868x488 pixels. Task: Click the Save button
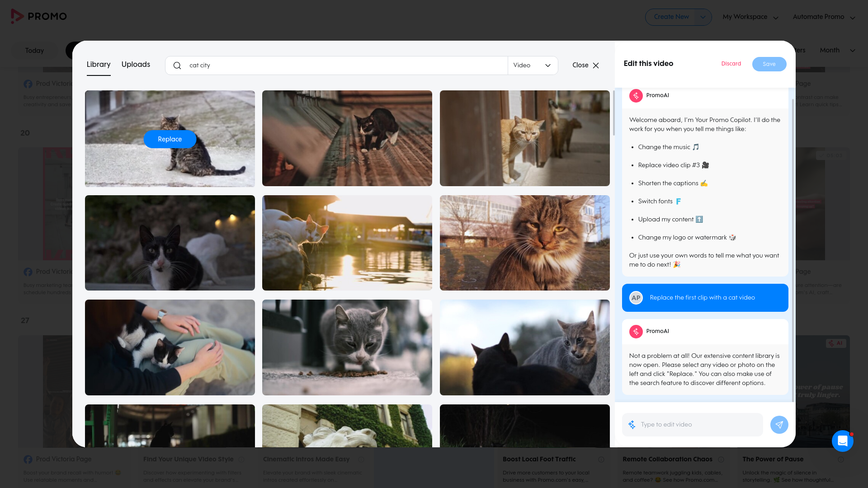[769, 64]
